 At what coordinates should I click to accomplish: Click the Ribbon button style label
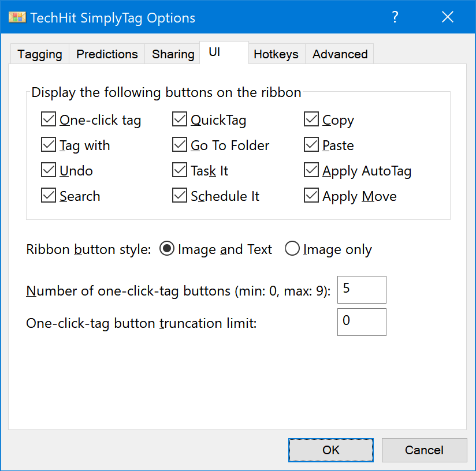point(88,250)
